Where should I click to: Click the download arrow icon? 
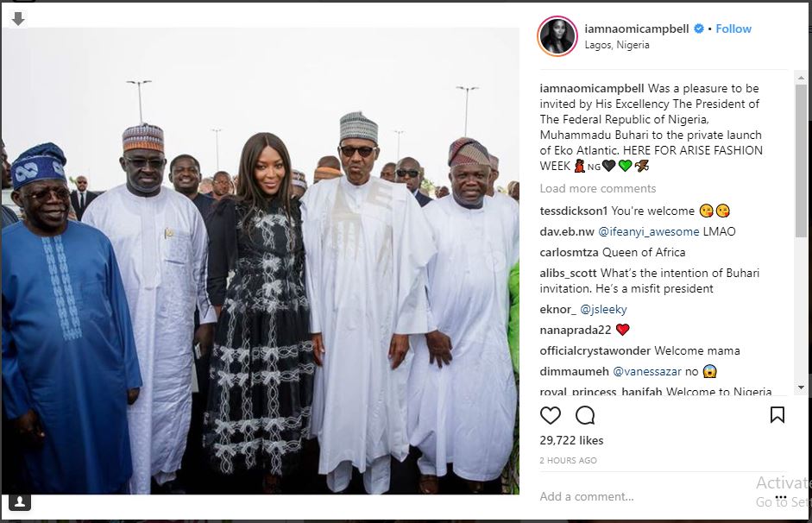(x=18, y=19)
